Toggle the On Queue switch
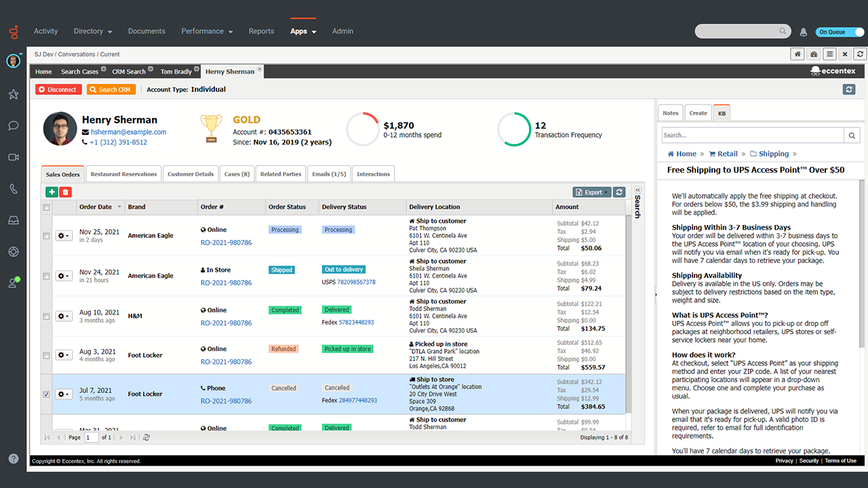Viewport: 868px width, 488px height. (x=840, y=32)
